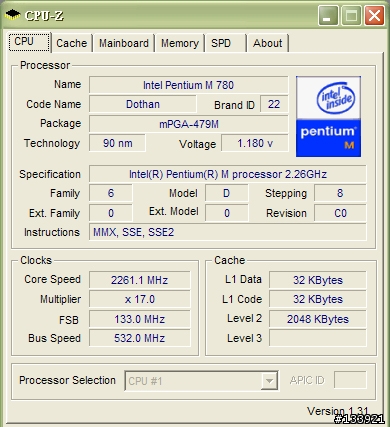Screen dimensions: 390x427
Task: Click the CPU-Z window title text
Action: (x=44, y=15)
